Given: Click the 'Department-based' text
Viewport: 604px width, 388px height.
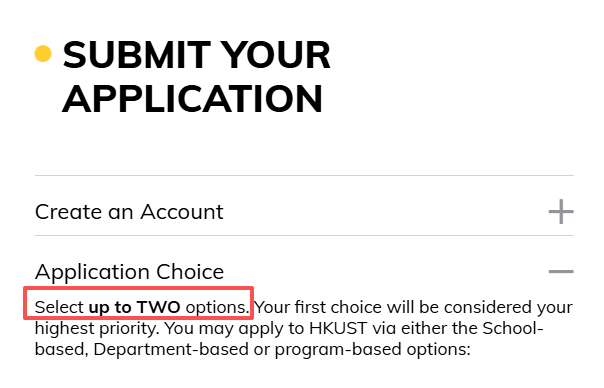Looking at the screenshot, I should click(171, 349).
